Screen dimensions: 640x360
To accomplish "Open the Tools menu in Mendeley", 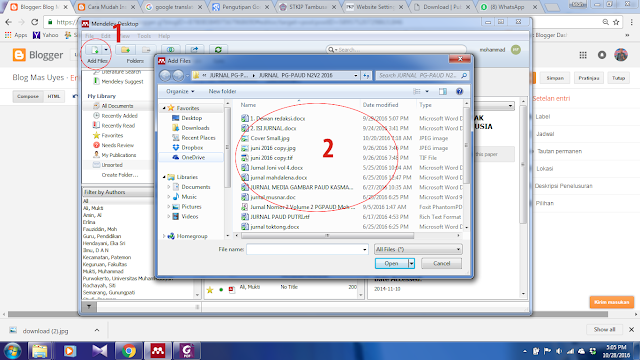I will tap(144, 36).
